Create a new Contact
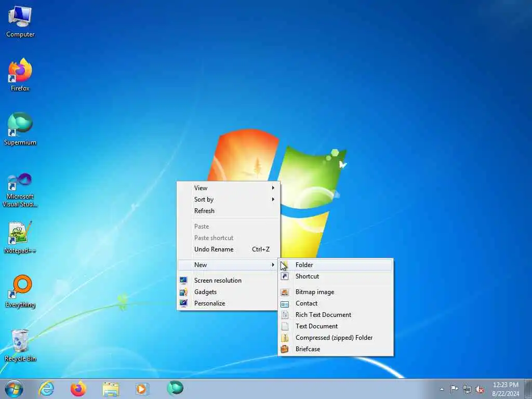Screen dimensions: 532x399 336,303
